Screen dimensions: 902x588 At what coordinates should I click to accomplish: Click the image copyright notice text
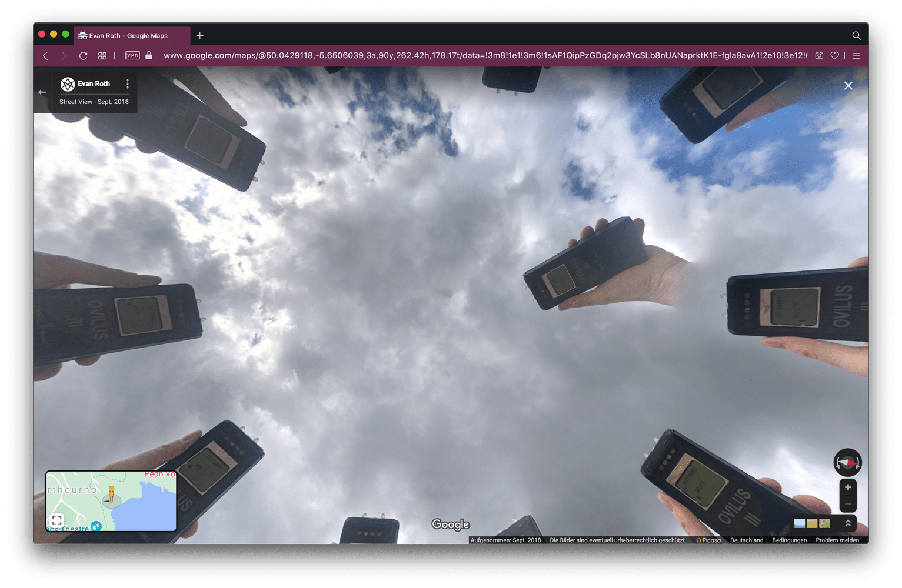(x=618, y=540)
